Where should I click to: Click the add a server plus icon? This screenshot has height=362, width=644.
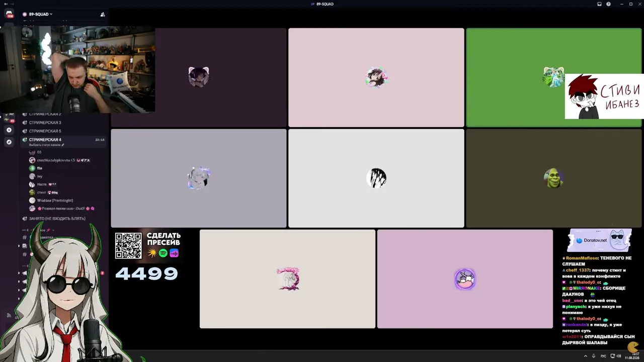9,130
